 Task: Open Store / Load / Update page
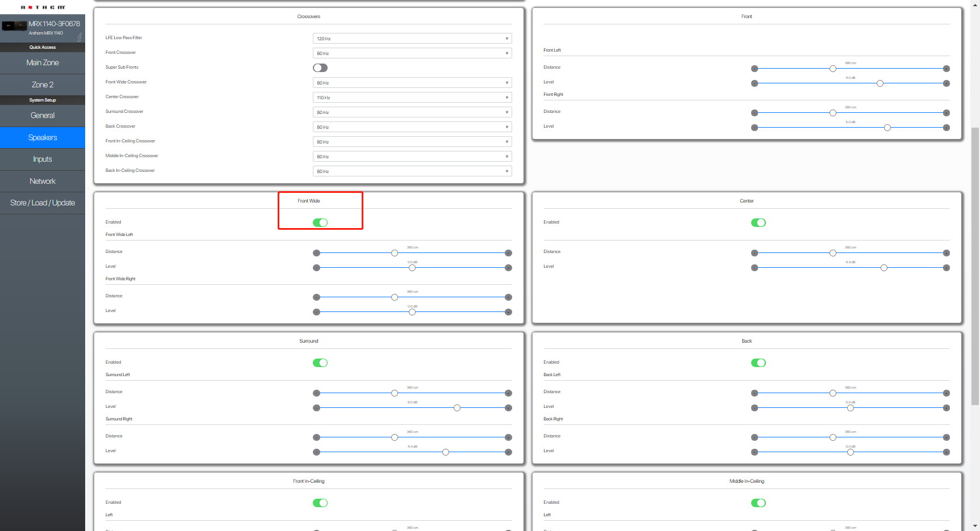point(43,203)
